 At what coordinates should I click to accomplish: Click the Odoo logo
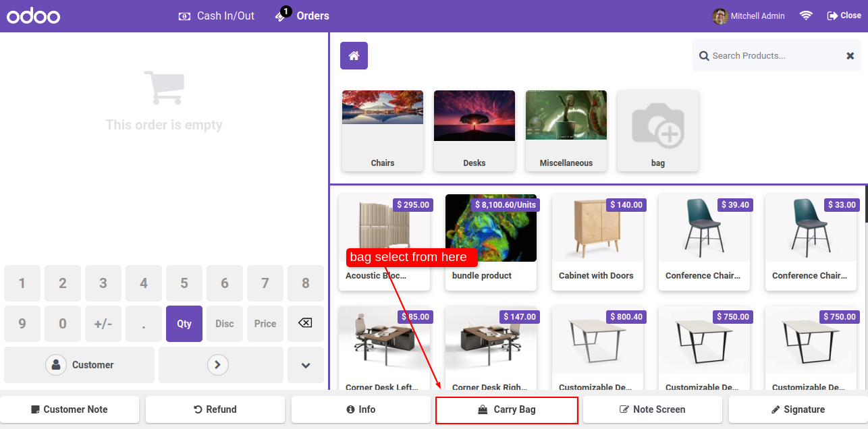tap(34, 16)
